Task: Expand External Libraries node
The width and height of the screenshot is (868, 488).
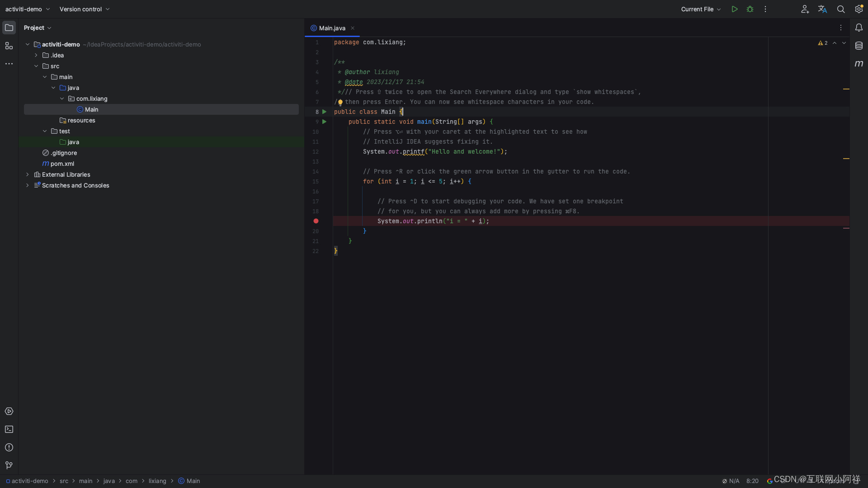Action: (28, 174)
